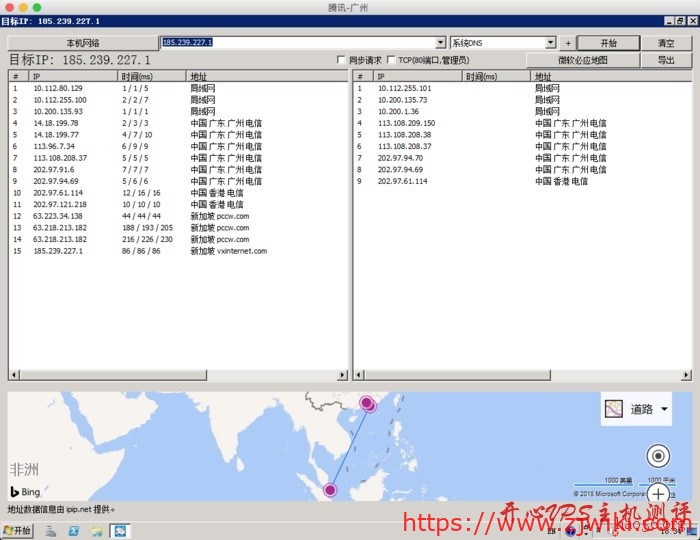Select right hop row 10.200.135.73
The width and height of the screenshot is (700, 540).
pyautogui.click(x=522, y=100)
